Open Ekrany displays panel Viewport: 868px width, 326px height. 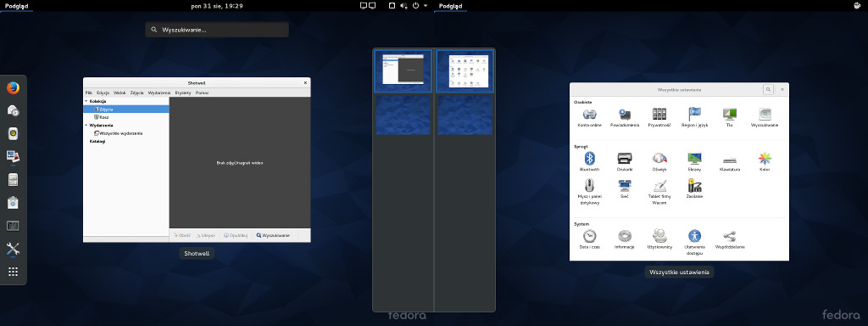[x=695, y=162]
